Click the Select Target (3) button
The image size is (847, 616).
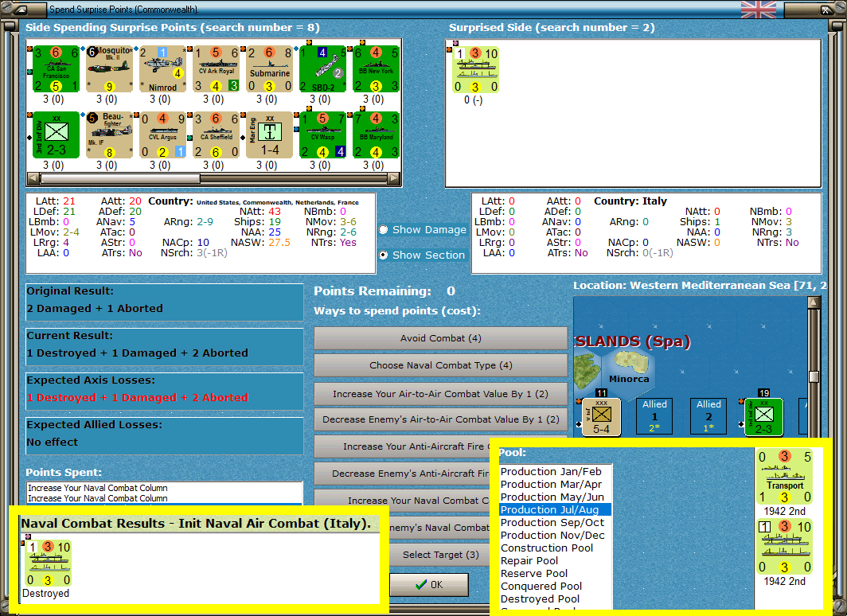coord(441,555)
